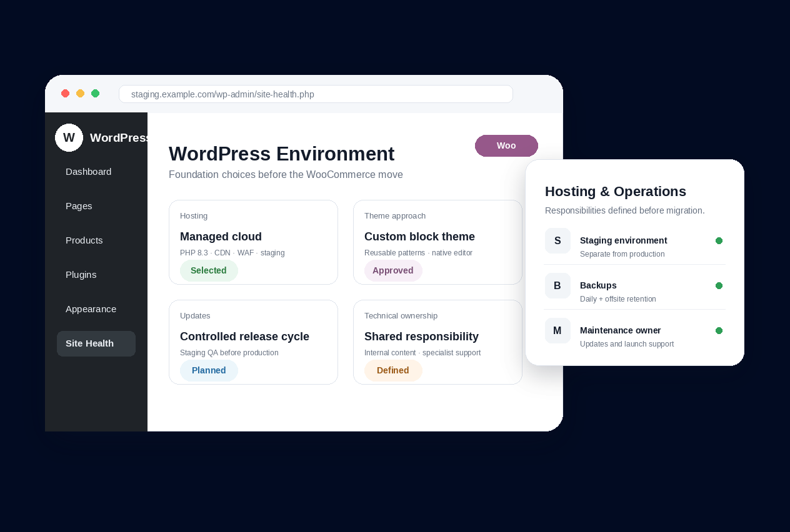Click the red close window dot
This screenshot has height=532, width=790.
click(65, 94)
